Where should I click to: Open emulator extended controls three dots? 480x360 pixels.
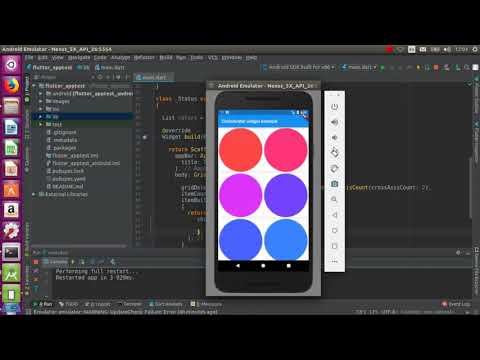pos(334,261)
